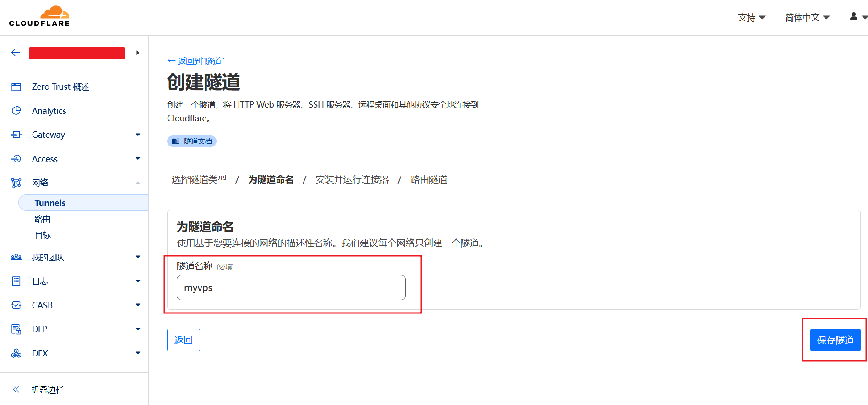The width and height of the screenshot is (868, 405).
Task: Expand the 日志 menu arrow
Action: coord(138,281)
